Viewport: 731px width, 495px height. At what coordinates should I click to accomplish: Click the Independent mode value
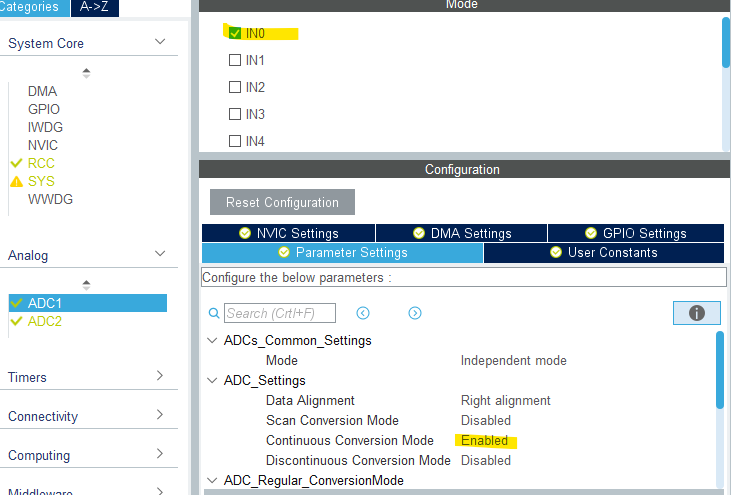[514, 361]
